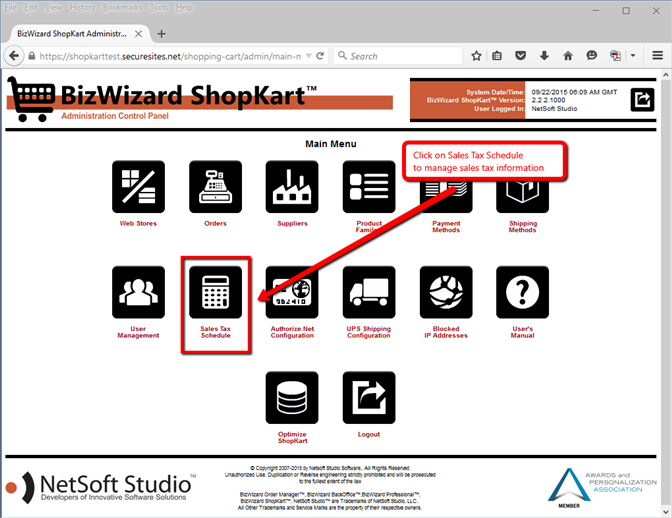Click the NetSoft Studio footer logo
The height and width of the screenshot is (518, 672).
101,487
